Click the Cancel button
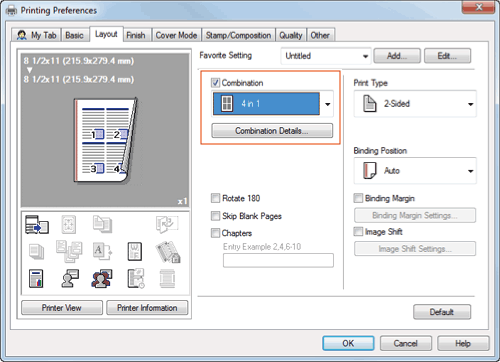500x362 pixels. pyautogui.click(x=406, y=343)
